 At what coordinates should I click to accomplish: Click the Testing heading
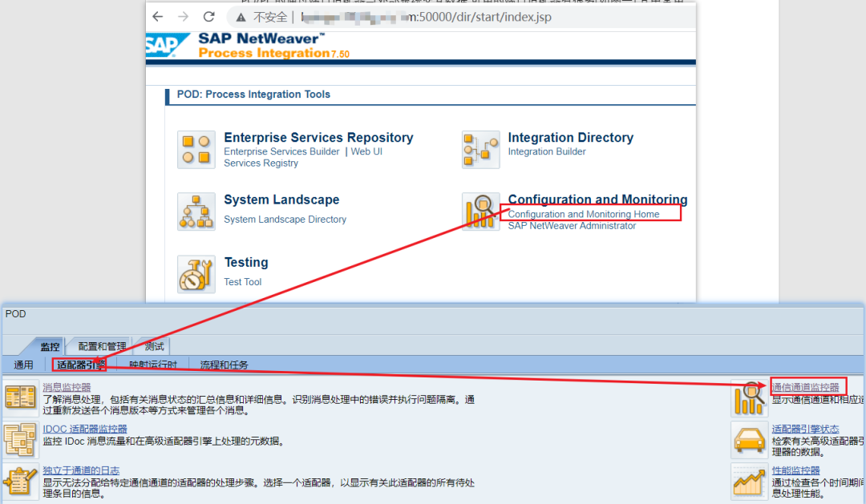[246, 262]
